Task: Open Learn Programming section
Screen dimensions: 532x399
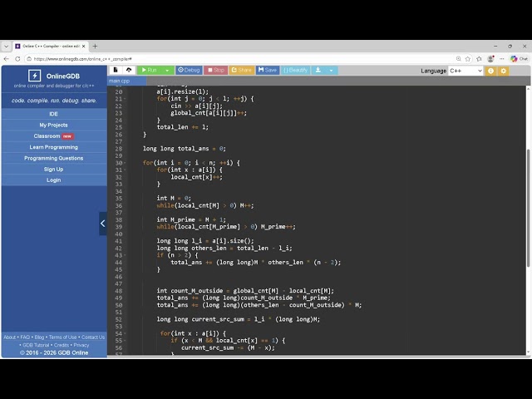Action: pyautogui.click(x=53, y=147)
